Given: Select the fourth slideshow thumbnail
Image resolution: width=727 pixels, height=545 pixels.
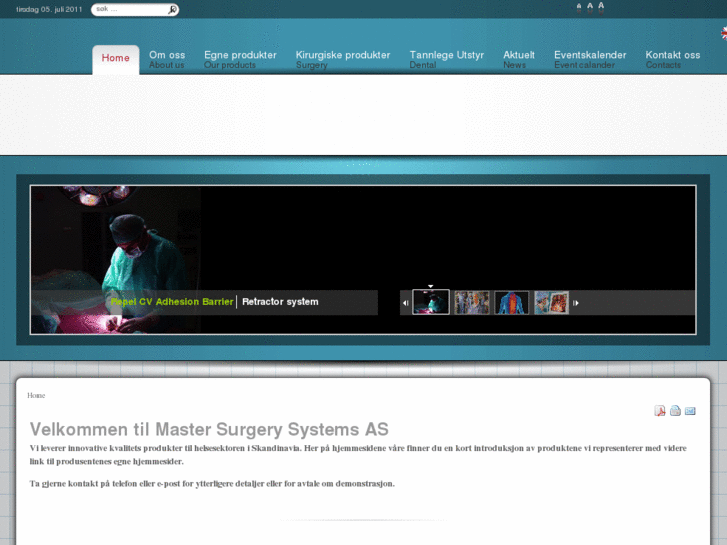Looking at the screenshot, I should [x=551, y=302].
